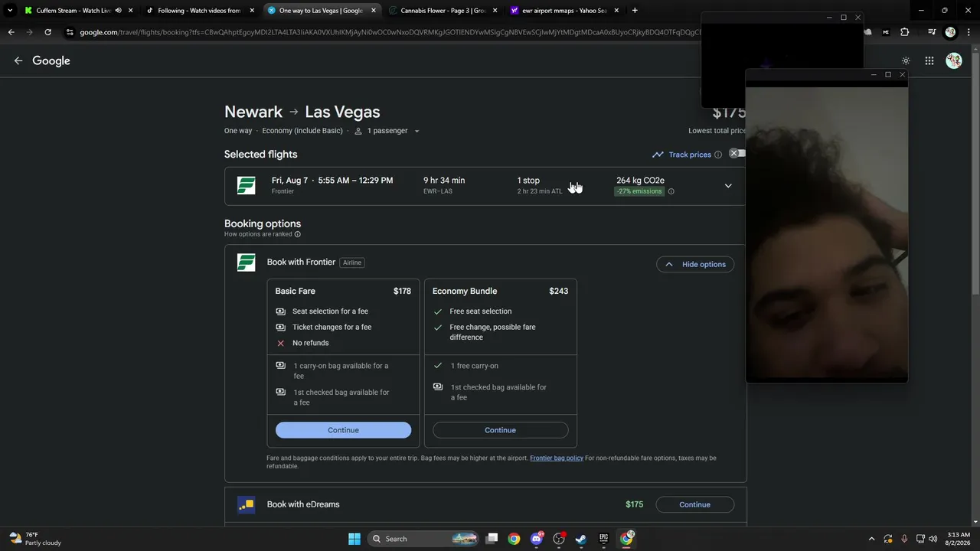The image size is (980, 551).
Task: Open the appearance theme sun icon
Action: pos(906,61)
